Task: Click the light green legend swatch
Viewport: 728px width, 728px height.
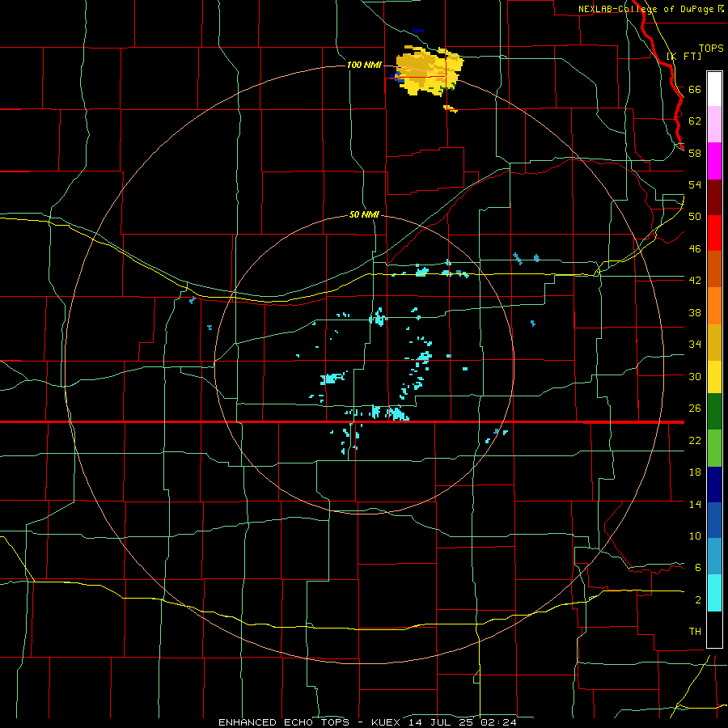Action: [x=714, y=448]
